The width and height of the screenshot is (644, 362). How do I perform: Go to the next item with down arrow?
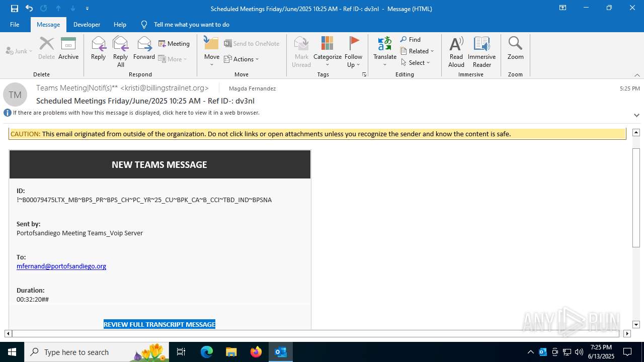click(73, 9)
